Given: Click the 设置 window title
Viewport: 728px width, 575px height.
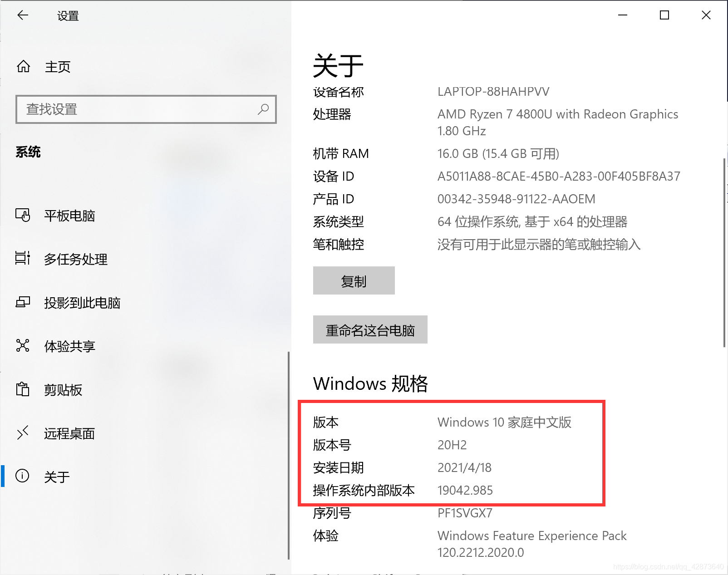Looking at the screenshot, I should click(x=68, y=16).
